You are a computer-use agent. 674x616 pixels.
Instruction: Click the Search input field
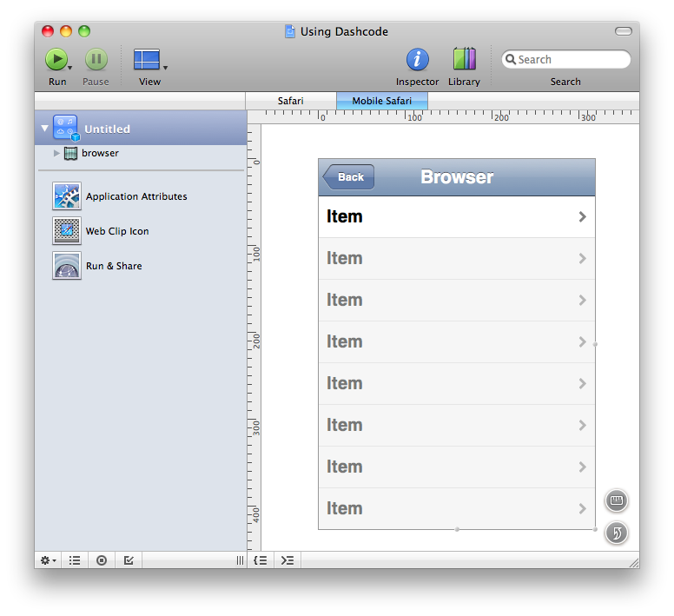[566, 59]
